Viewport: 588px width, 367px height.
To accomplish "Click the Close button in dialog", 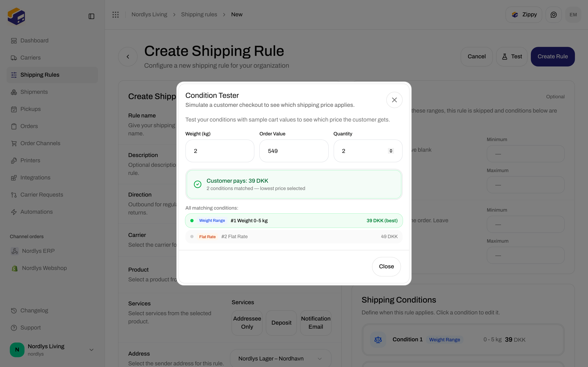I will click(386, 266).
